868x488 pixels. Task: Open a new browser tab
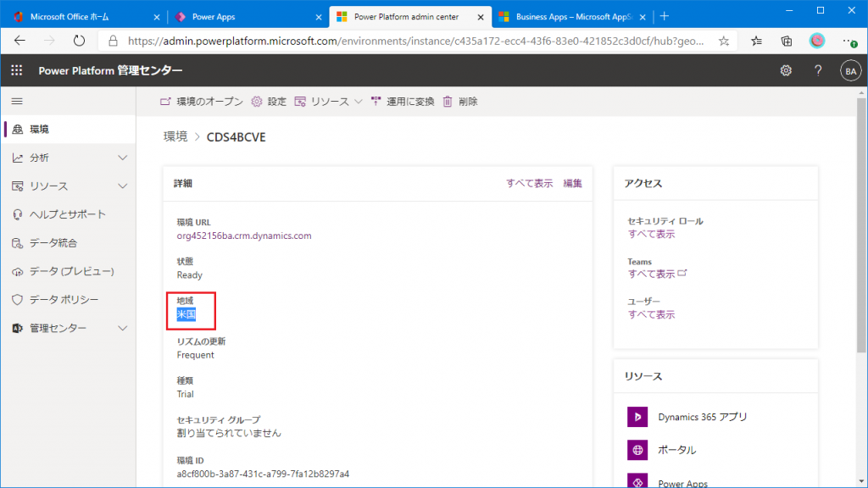[x=665, y=17]
